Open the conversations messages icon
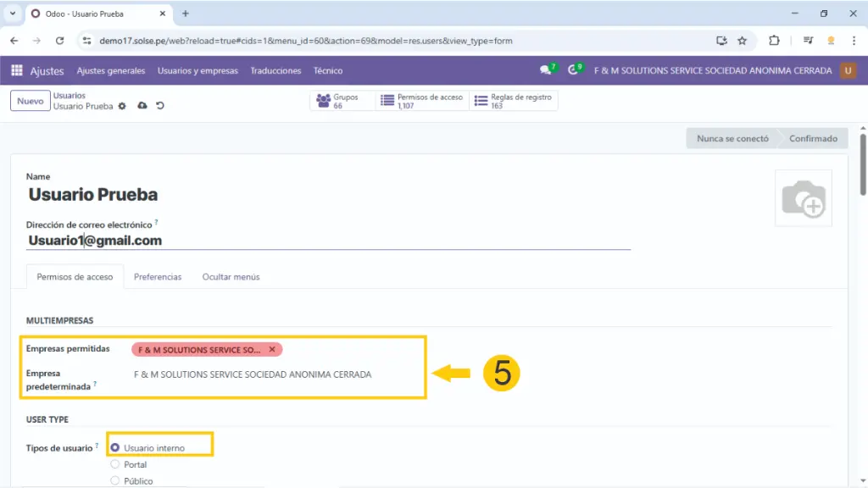The width and height of the screenshot is (868, 488). pyautogui.click(x=546, y=70)
